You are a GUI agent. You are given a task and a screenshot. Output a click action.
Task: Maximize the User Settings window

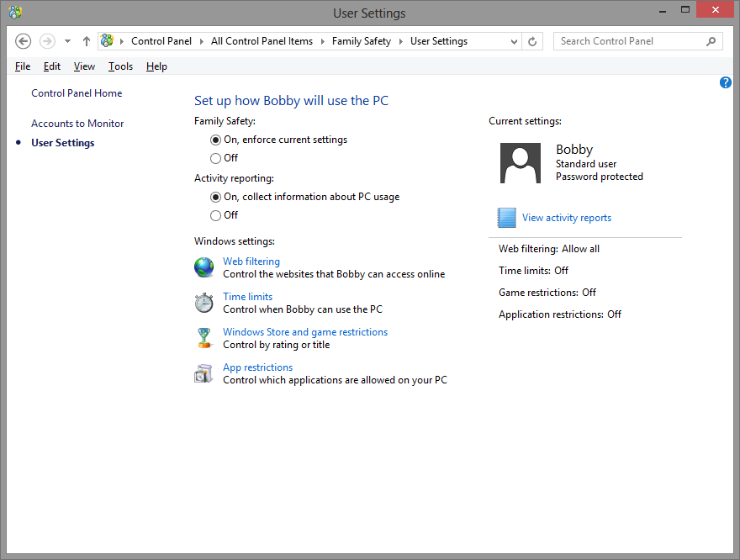(685, 10)
